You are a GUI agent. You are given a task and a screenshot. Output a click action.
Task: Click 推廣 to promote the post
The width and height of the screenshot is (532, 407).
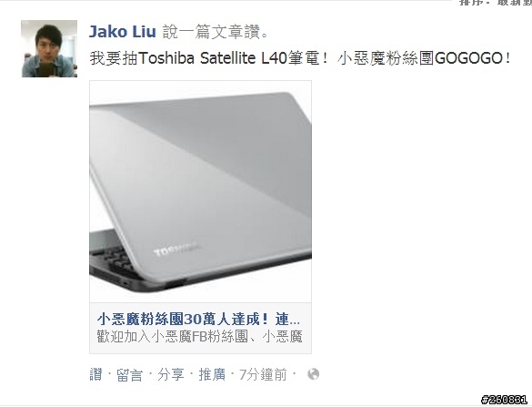[212, 375]
